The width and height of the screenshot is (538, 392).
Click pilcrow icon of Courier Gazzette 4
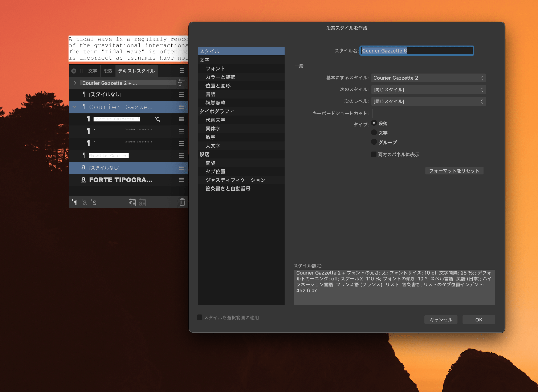pos(88,131)
